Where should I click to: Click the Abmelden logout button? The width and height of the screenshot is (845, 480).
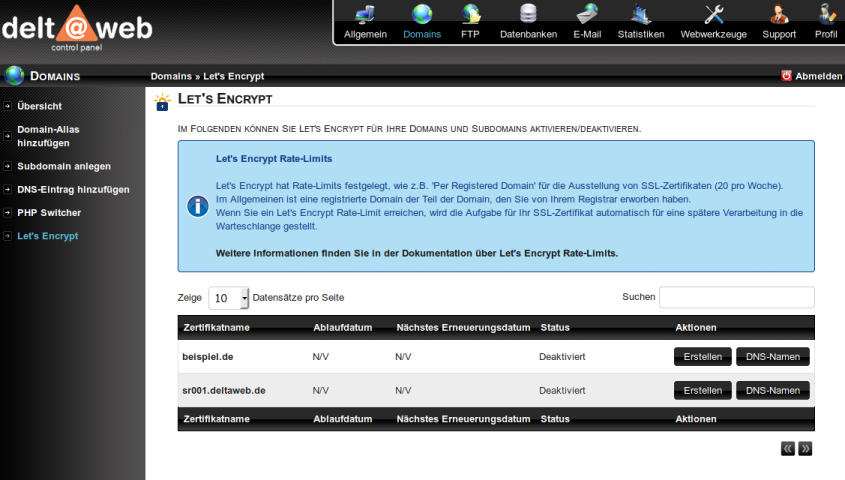click(x=811, y=76)
